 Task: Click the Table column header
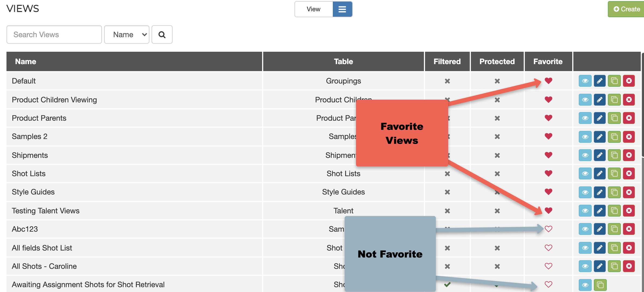343,61
